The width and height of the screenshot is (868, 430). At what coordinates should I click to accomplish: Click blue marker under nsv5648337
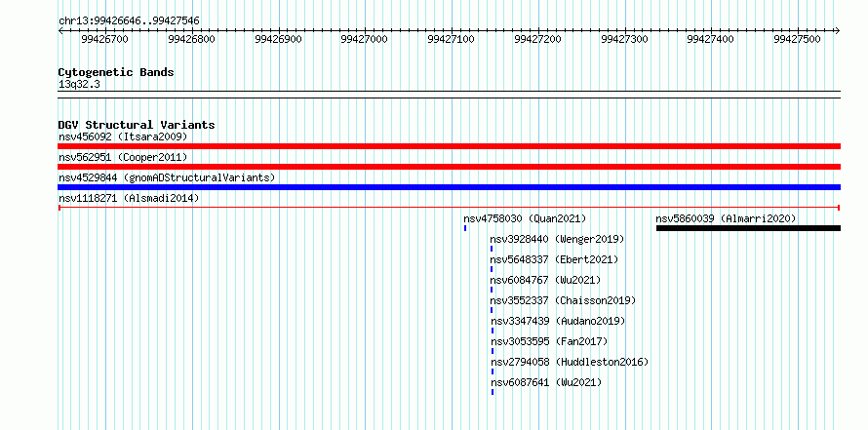492,269
